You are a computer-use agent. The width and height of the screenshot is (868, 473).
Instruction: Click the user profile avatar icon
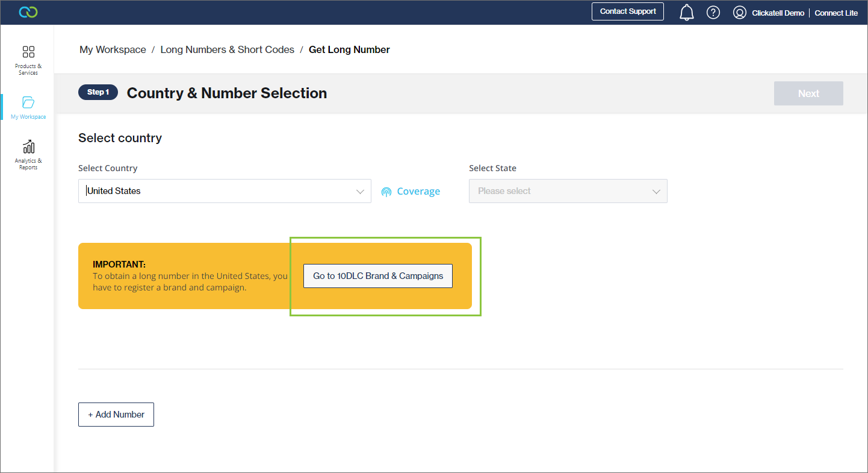click(x=740, y=13)
